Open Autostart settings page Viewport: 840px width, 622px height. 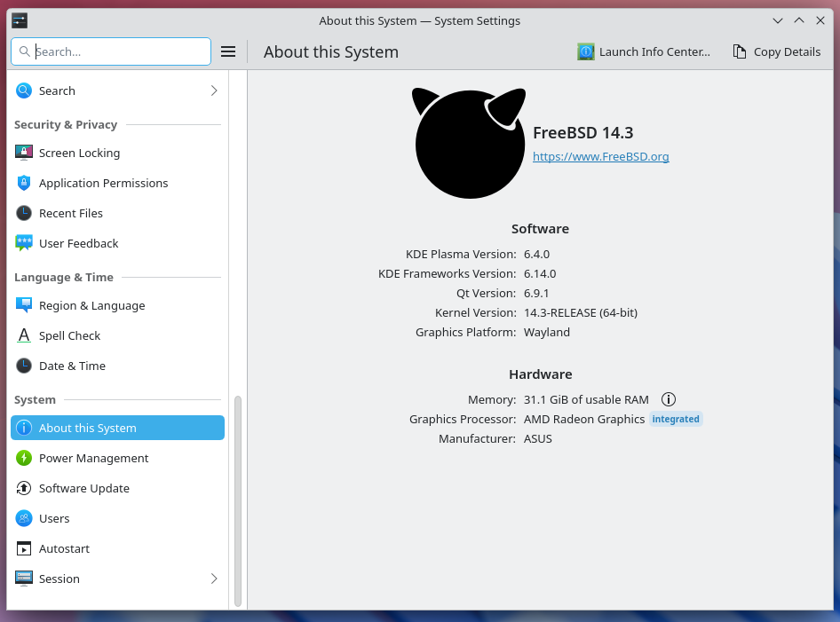coord(64,548)
